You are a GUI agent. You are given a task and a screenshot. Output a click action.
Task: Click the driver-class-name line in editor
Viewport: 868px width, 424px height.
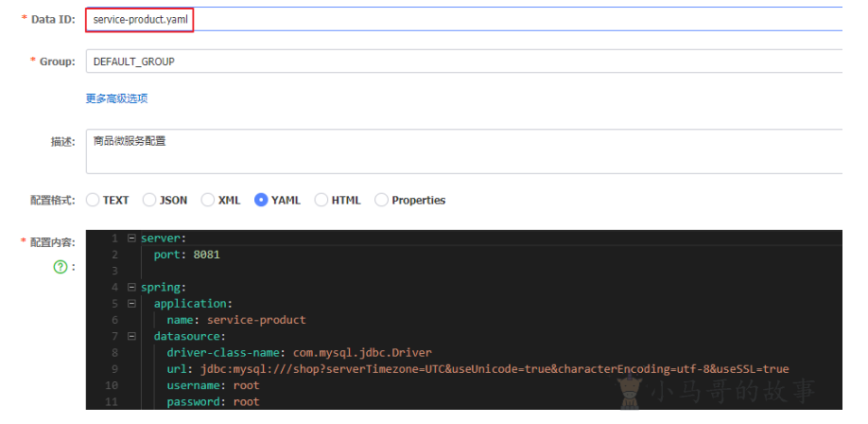point(299,352)
